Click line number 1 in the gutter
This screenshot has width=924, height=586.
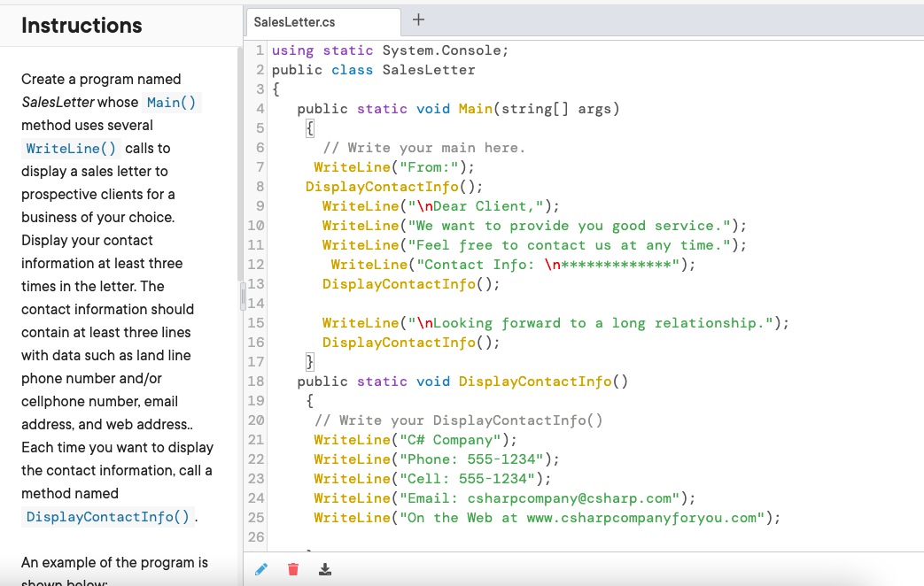[259, 50]
